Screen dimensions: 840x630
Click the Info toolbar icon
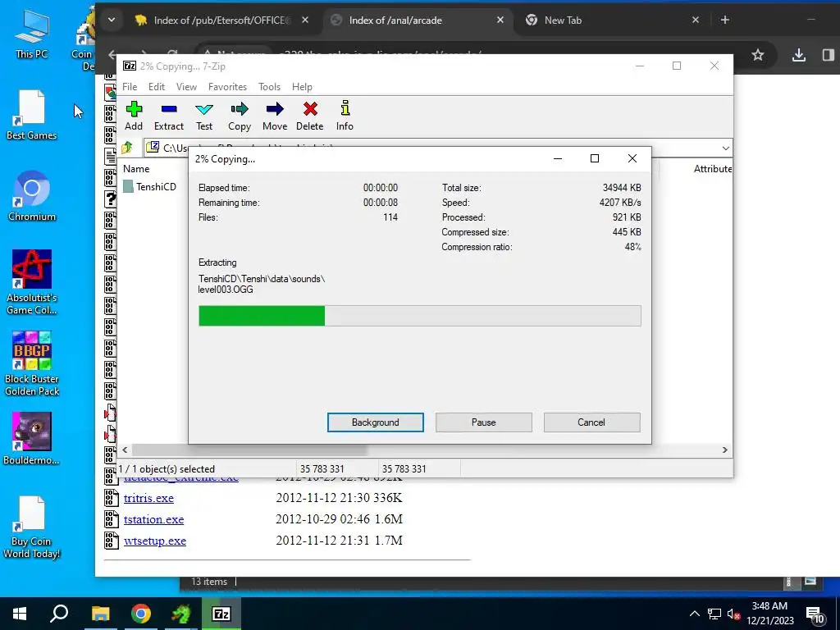pos(345,116)
